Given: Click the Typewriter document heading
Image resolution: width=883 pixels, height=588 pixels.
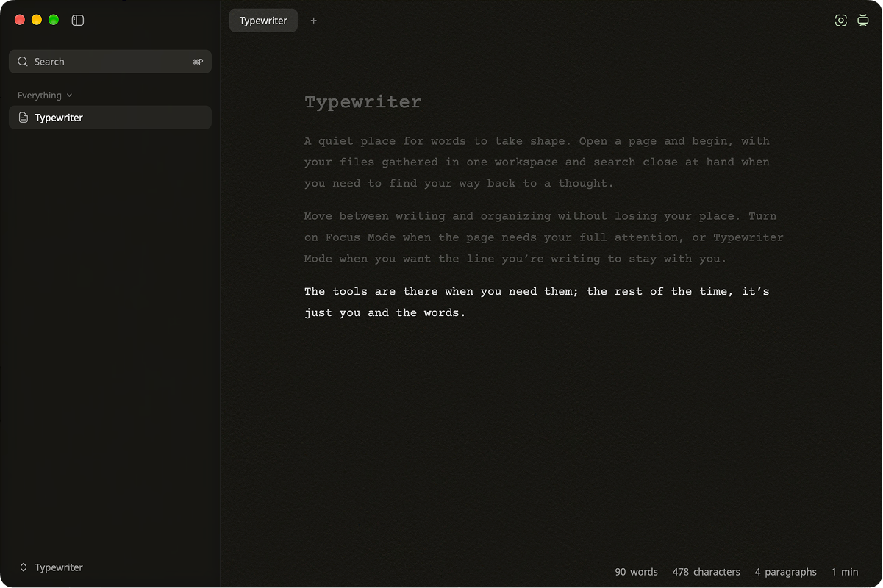Looking at the screenshot, I should 363,102.
